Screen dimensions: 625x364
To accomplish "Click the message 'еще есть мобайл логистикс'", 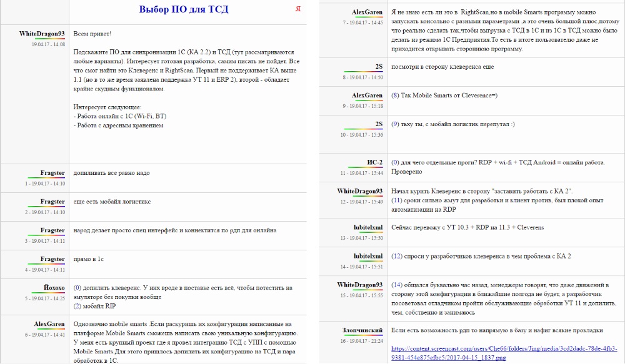I will (112, 202).
